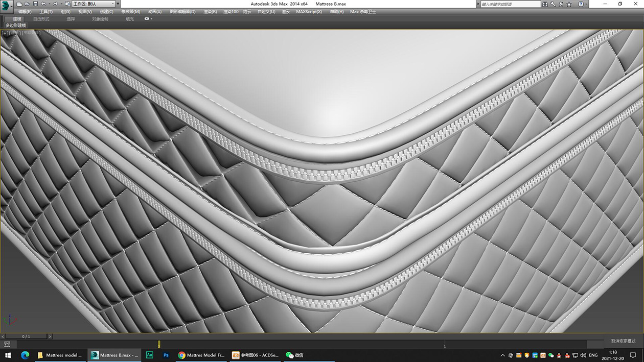Image resolution: width=644 pixels, height=362 pixels.
Task: Open the 渲染100 menu
Action: click(231, 11)
